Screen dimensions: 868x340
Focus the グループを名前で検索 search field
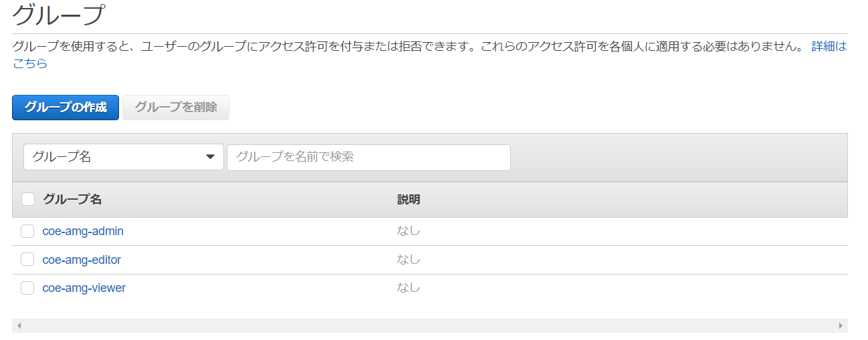(x=368, y=158)
